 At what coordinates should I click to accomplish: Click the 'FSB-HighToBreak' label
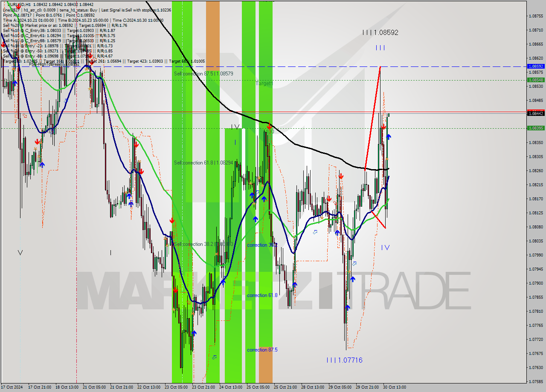click(46, 64)
